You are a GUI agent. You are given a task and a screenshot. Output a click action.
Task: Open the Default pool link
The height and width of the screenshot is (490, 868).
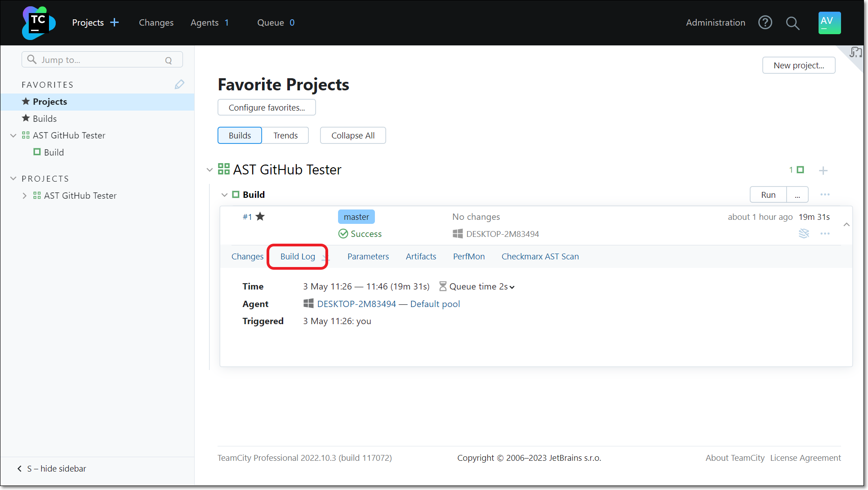435,304
